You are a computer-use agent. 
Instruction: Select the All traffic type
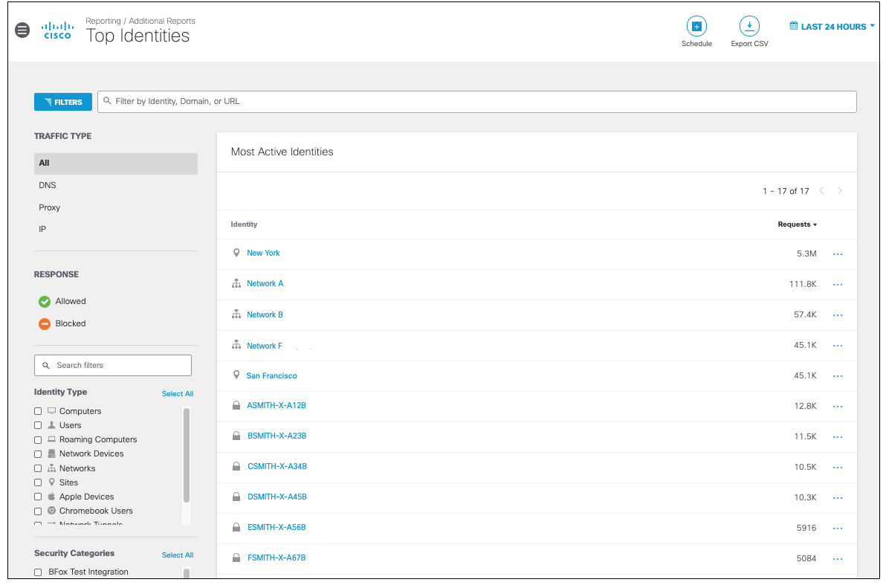pyautogui.click(x=116, y=164)
